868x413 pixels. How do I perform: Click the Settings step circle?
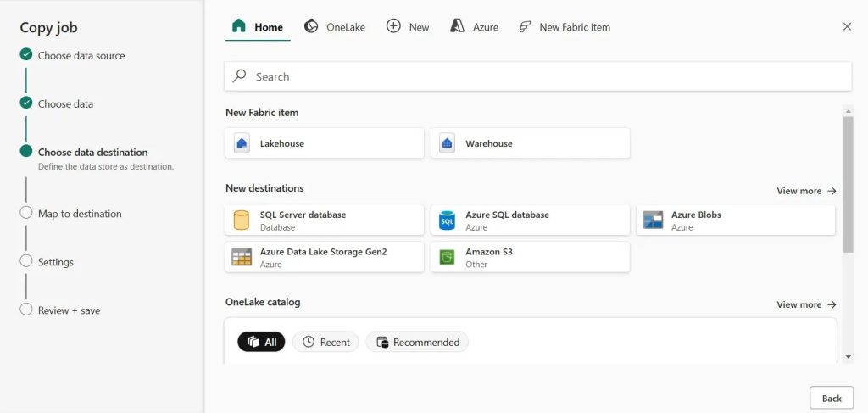point(26,260)
